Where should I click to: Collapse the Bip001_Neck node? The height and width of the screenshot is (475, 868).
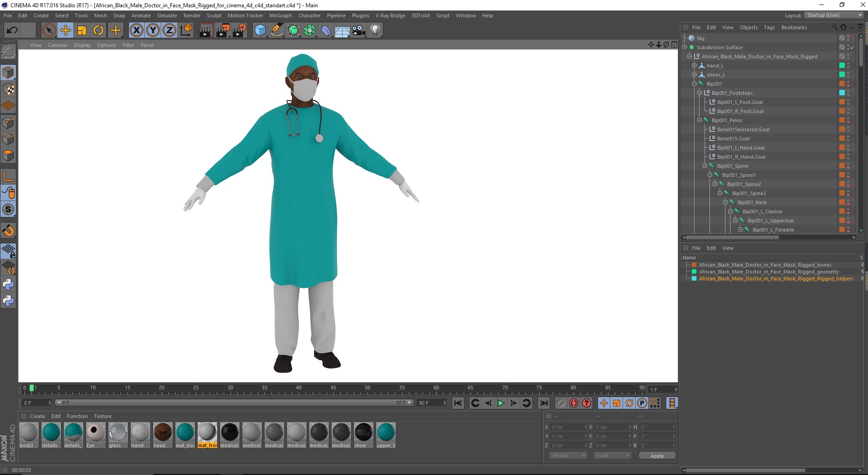tap(725, 202)
